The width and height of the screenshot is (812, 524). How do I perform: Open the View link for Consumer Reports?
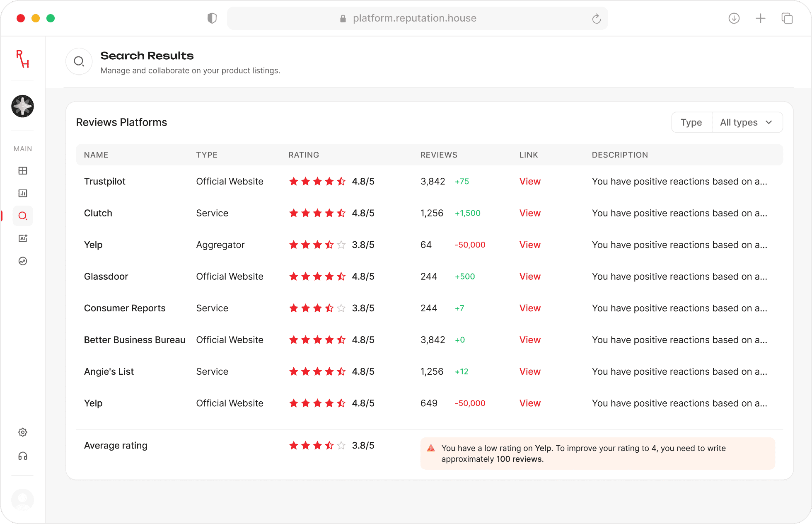tap(530, 308)
